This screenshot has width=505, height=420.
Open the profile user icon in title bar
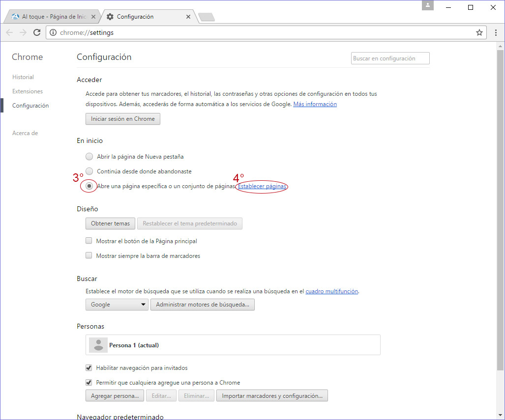428,5
